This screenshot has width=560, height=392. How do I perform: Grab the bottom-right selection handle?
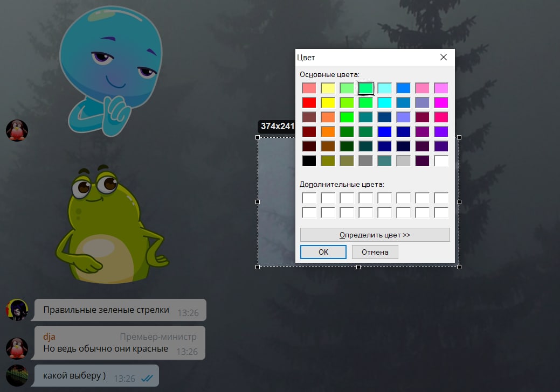(459, 267)
